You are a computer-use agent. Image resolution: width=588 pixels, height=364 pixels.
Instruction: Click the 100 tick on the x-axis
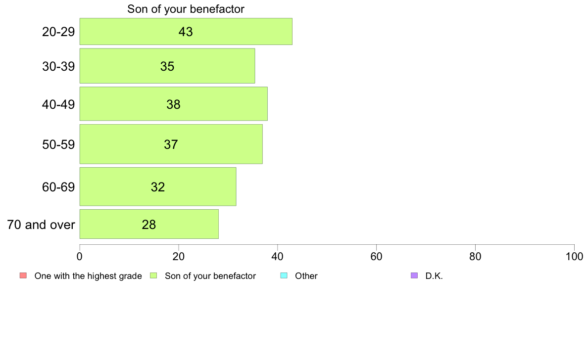574,256
